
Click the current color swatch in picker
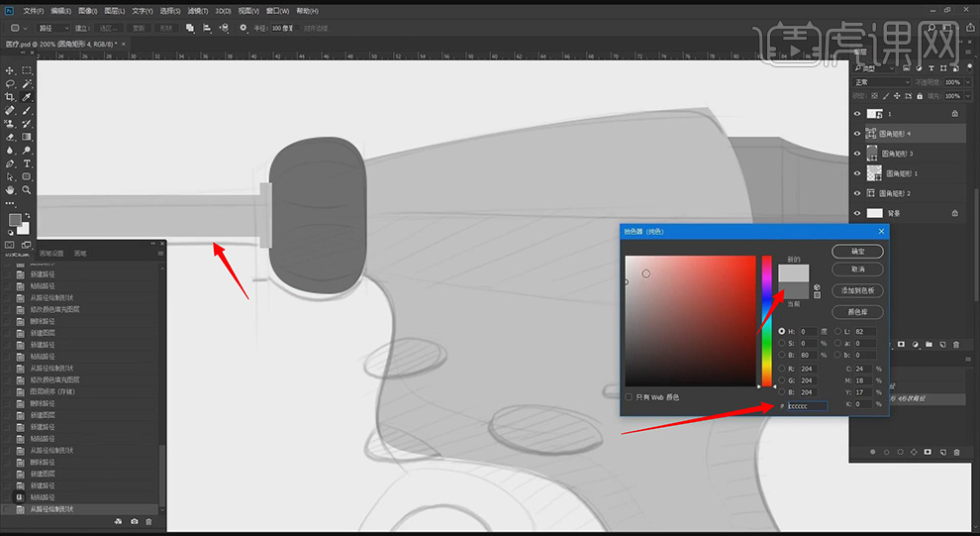coord(793,290)
